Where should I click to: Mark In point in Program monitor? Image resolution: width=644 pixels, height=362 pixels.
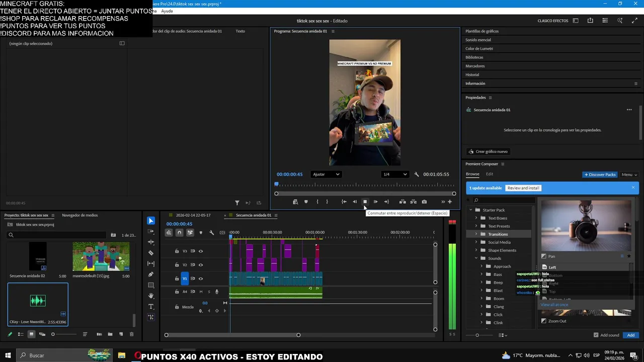(x=317, y=202)
